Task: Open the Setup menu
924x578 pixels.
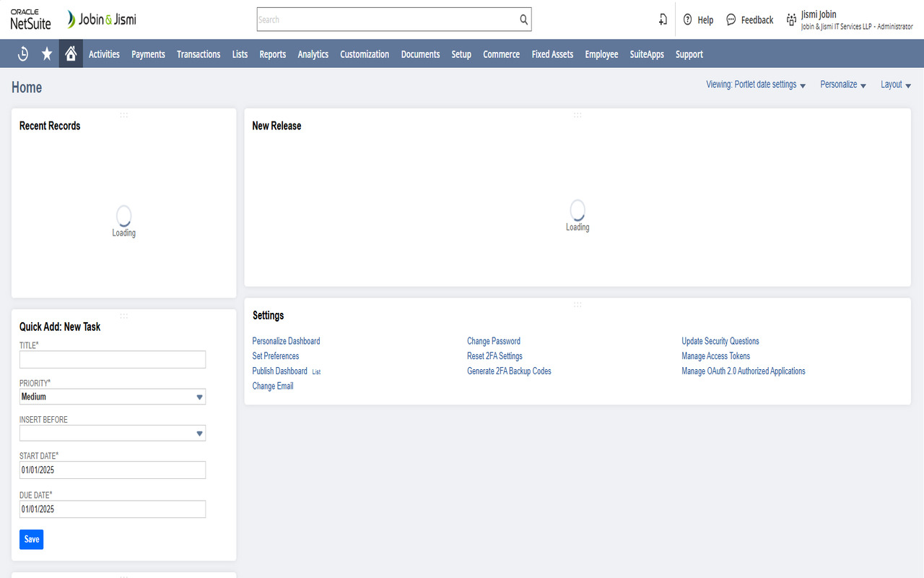Action: 461,53
